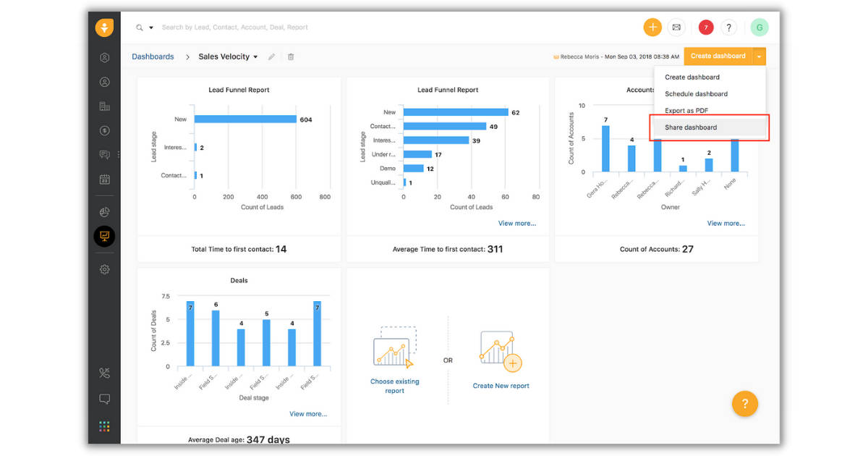
Task: Check the email inbox icon in the header
Action: 676,27
